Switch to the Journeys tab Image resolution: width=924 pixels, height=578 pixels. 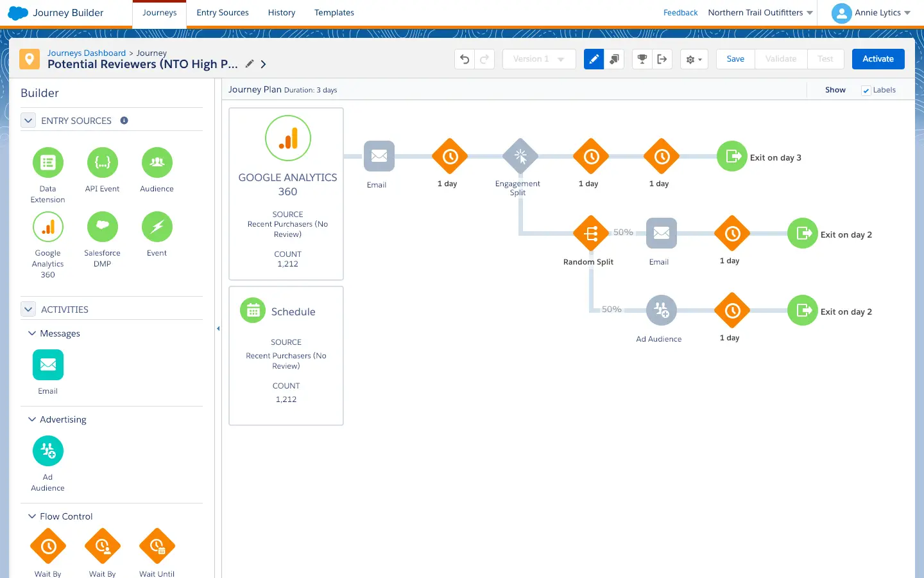tap(159, 13)
